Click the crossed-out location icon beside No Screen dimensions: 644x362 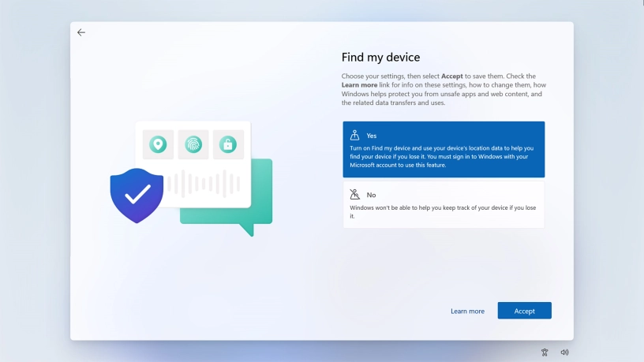pos(355,194)
